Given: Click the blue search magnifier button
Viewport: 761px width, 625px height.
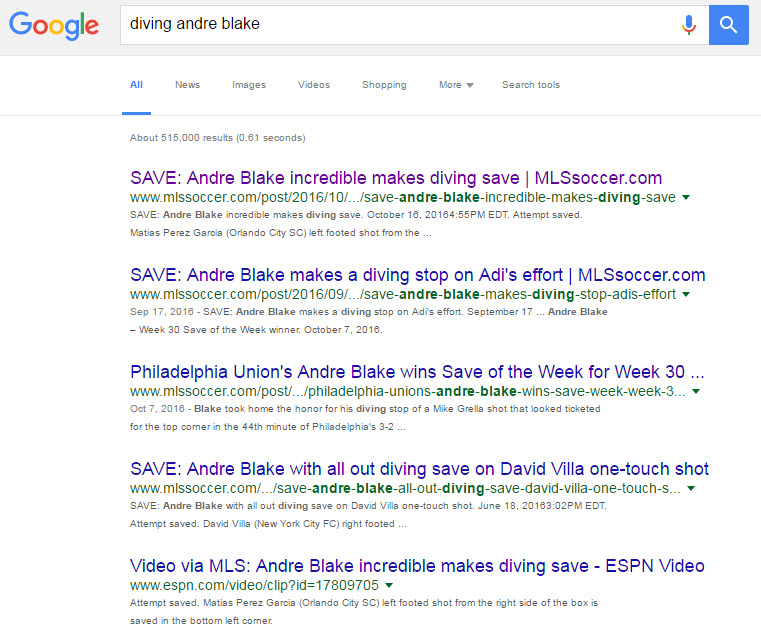Looking at the screenshot, I should click(x=728, y=25).
